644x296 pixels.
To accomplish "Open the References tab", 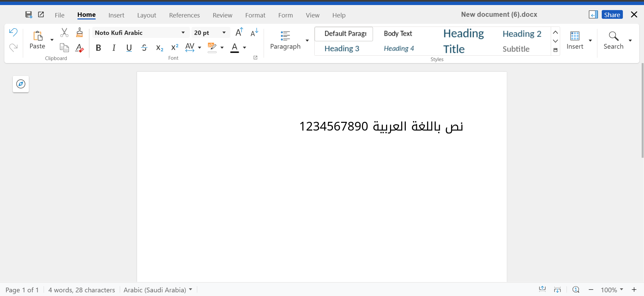I will (184, 15).
